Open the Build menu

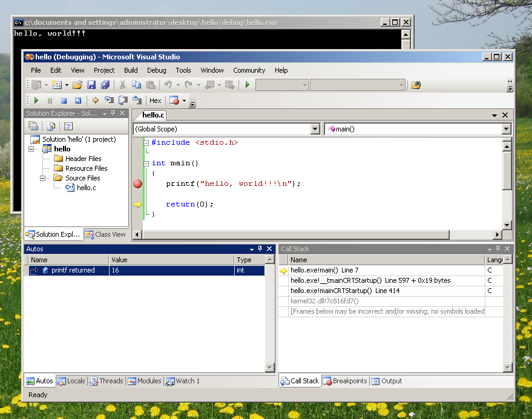pyautogui.click(x=131, y=70)
